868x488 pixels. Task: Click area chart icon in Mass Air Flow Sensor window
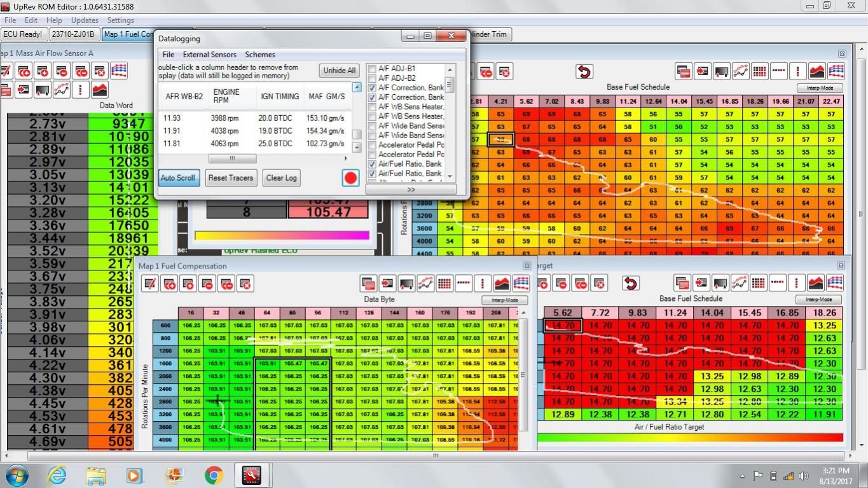100,90
